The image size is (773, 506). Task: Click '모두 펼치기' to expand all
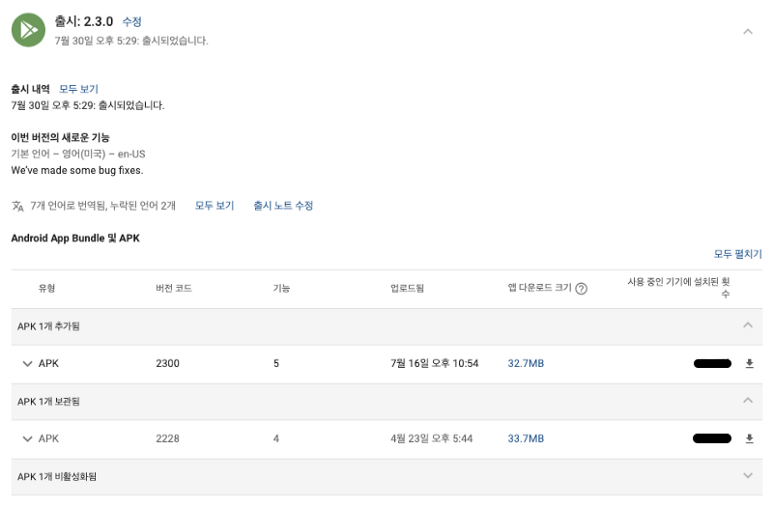[737, 254]
